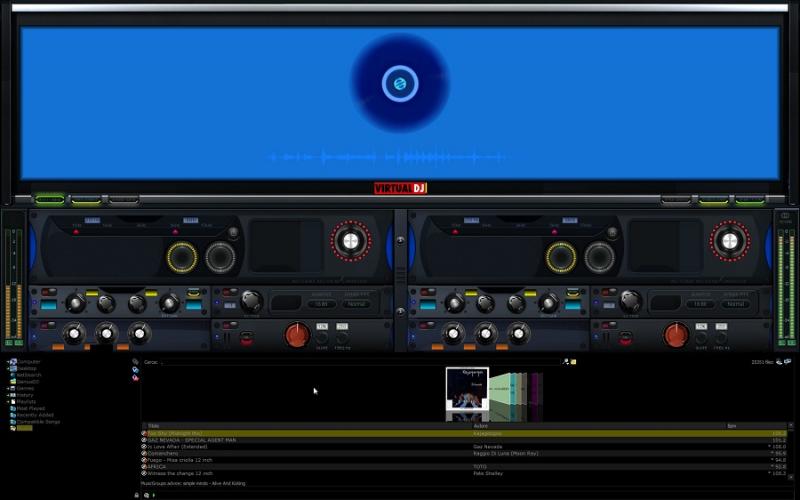This screenshot has height=500, width=800.
Task: Open the Normal selector on left deck effects panel
Action: (356, 304)
